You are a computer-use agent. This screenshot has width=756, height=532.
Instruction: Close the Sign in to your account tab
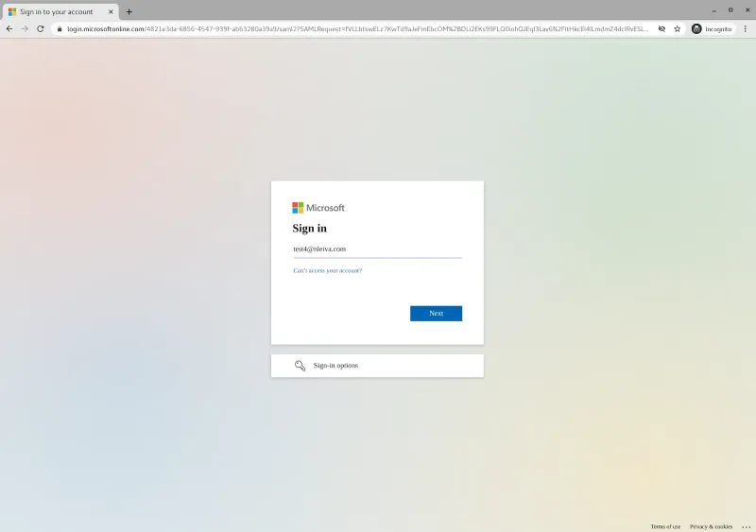(x=111, y=11)
